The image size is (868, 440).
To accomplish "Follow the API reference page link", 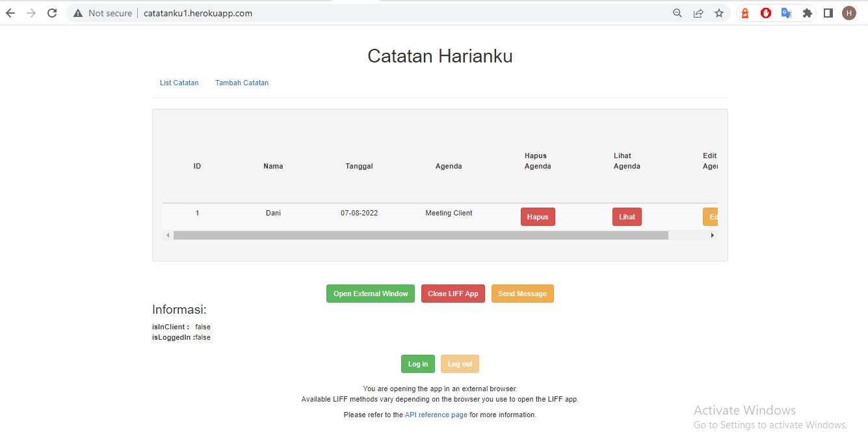I will (x=436, y=415).
